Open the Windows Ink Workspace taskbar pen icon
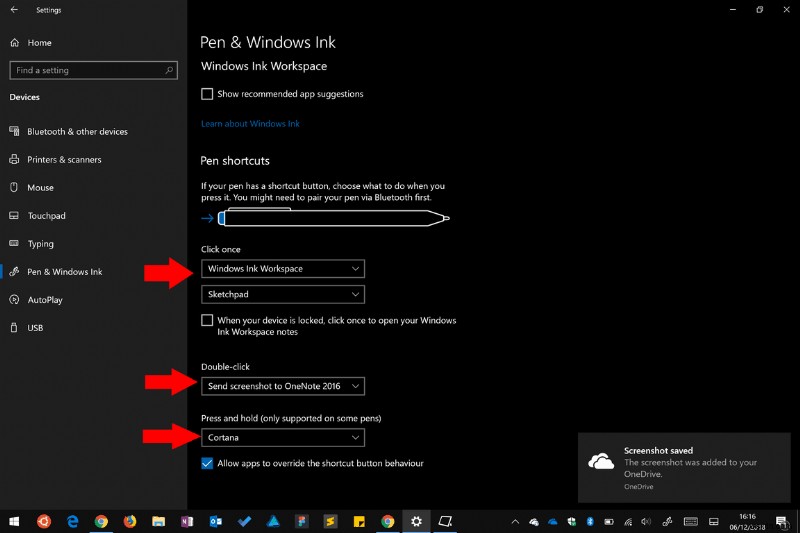 click(445, 521)
